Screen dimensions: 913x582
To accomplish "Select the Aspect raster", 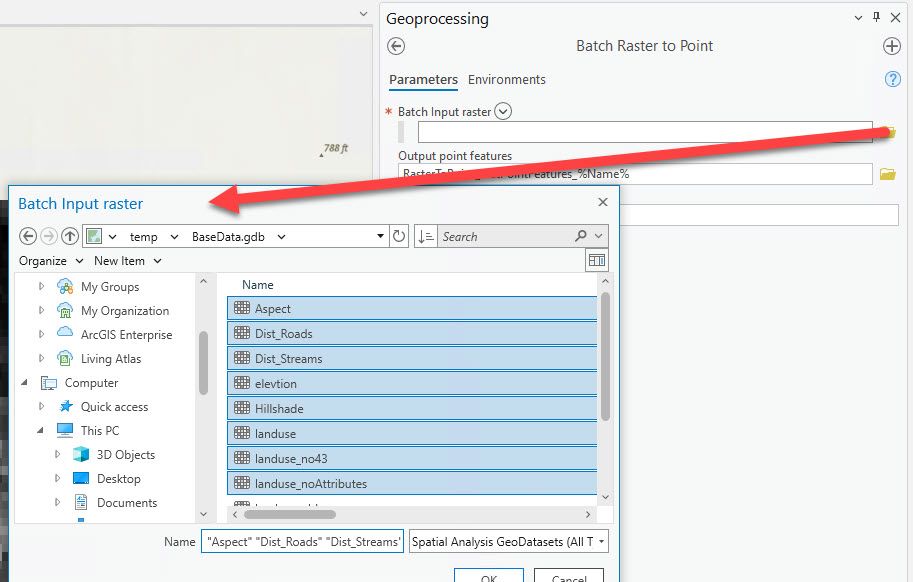I will pos(412,308).
